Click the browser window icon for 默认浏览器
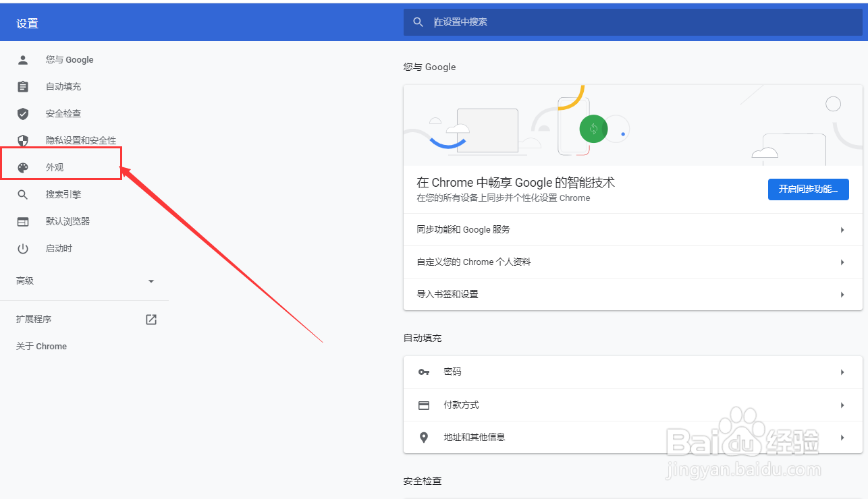 [23, 221]
